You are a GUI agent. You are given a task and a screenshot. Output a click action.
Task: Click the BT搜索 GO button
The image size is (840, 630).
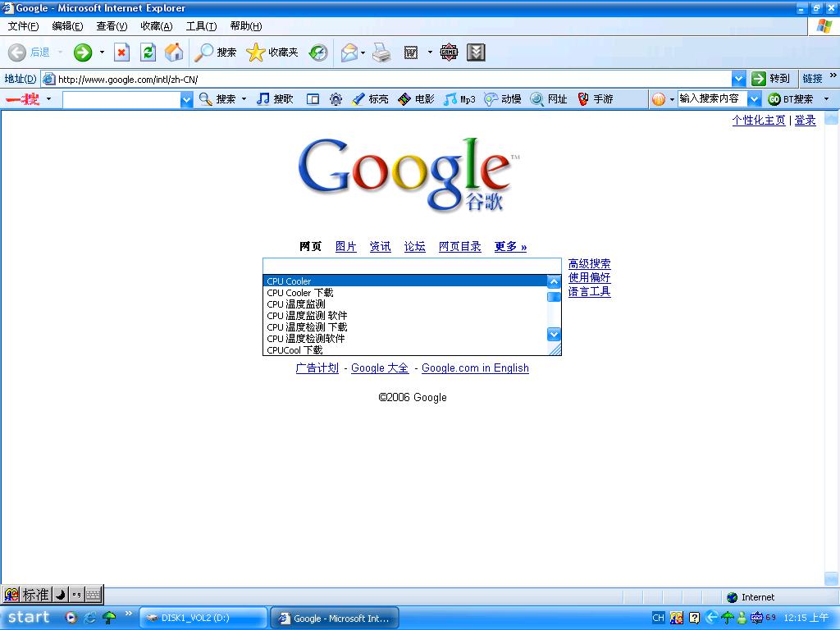click(791, 99)
